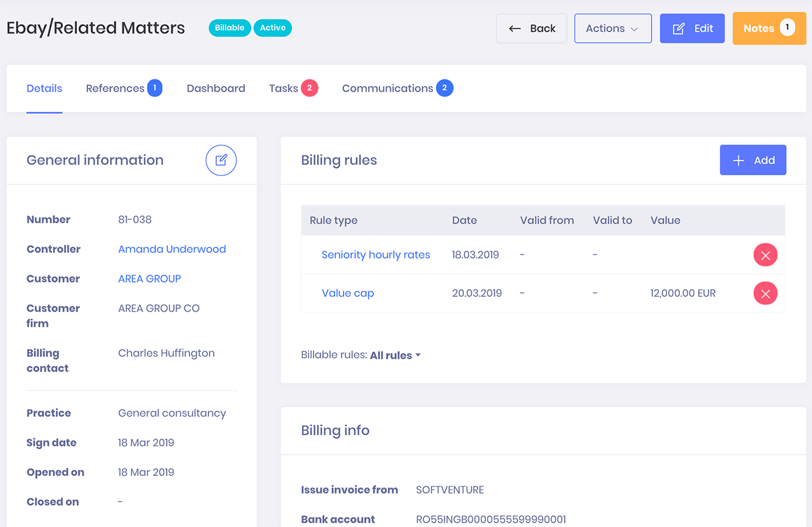Expand the Actions dropdown menu
Screen dimensions: 812x527
(x=612, y=28)
